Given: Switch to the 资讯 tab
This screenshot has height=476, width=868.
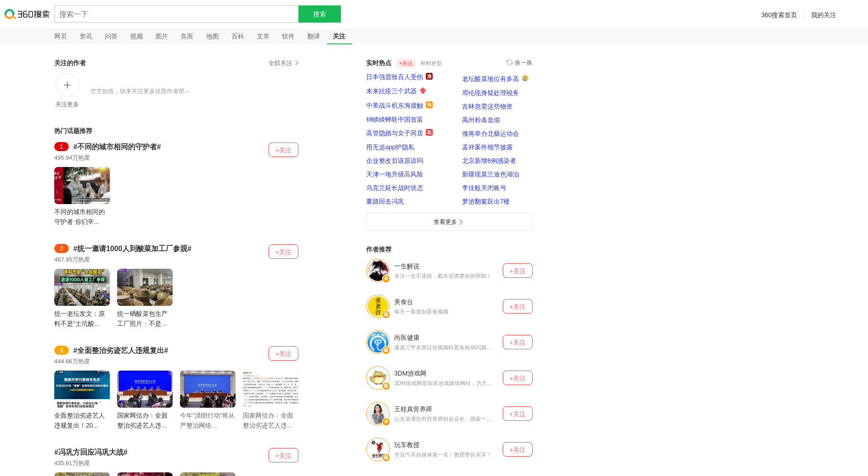Looking at the screenshot, I should (86, 36).
